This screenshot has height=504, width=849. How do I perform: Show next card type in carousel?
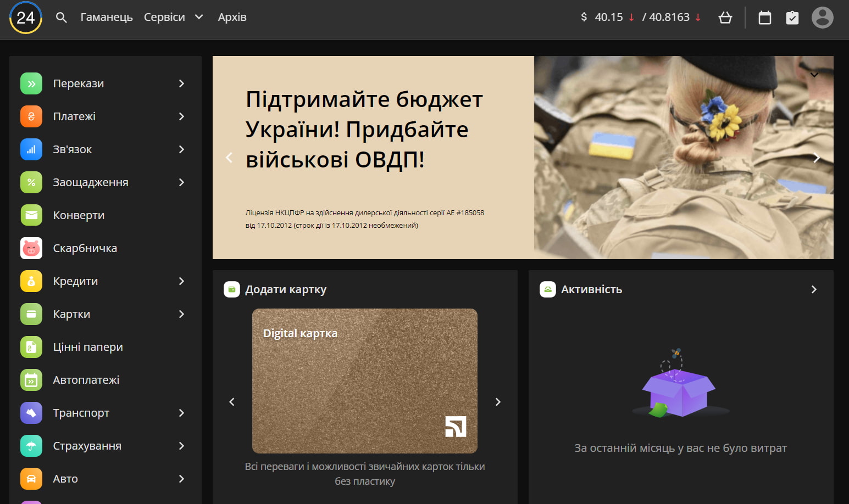498,402
